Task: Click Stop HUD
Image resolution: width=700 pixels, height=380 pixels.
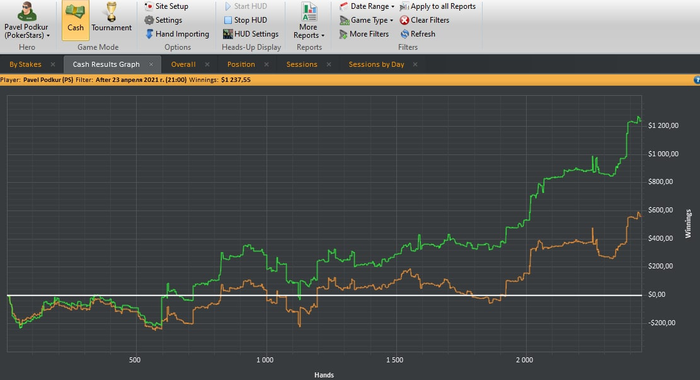Action: [x=246, y=20]
